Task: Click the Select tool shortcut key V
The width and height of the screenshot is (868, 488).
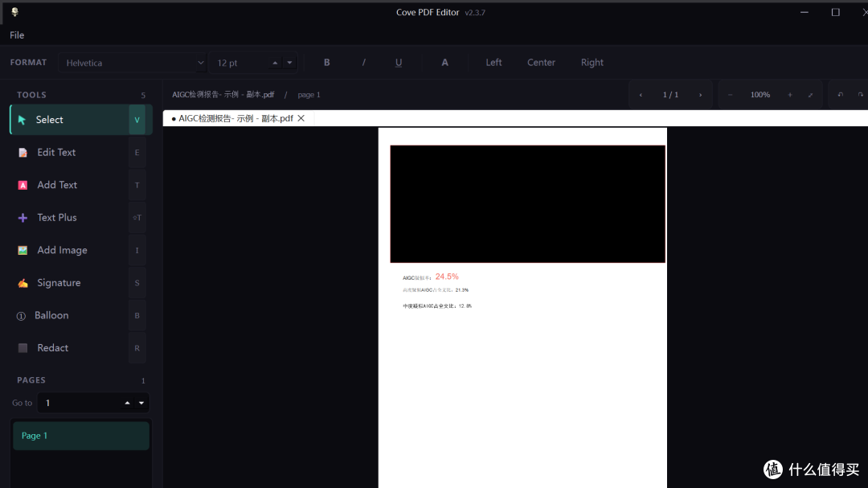Action: point(137,120)
